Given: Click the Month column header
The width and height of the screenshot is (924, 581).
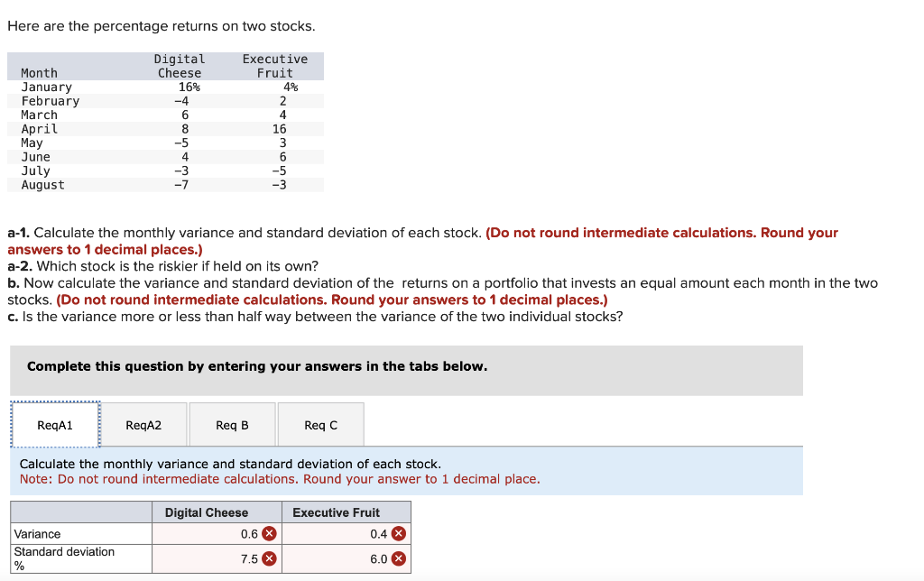Looking at the screenshot, I should tap(39, 73).
